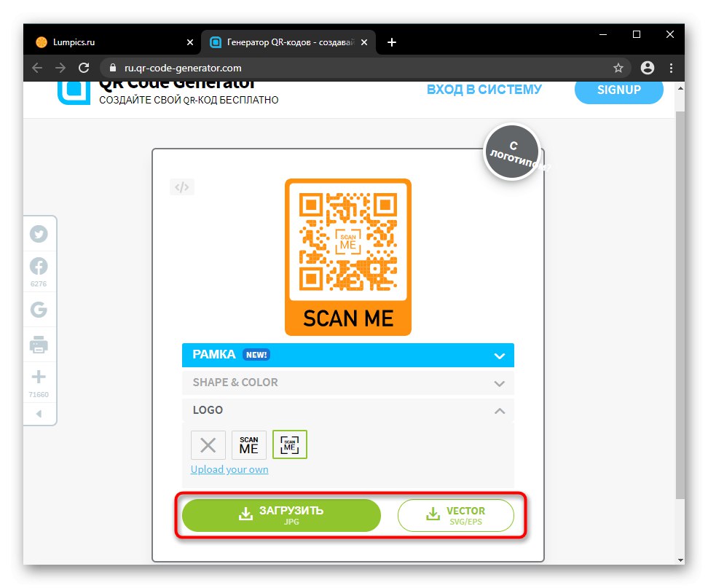Close the QR generator tab

pos(364,42)
